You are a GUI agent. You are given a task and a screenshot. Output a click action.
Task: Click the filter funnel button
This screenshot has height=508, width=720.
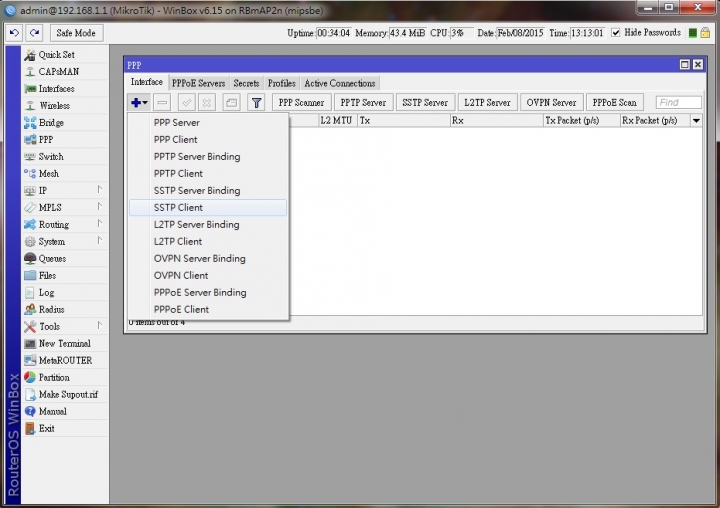[x=256, y=102]
